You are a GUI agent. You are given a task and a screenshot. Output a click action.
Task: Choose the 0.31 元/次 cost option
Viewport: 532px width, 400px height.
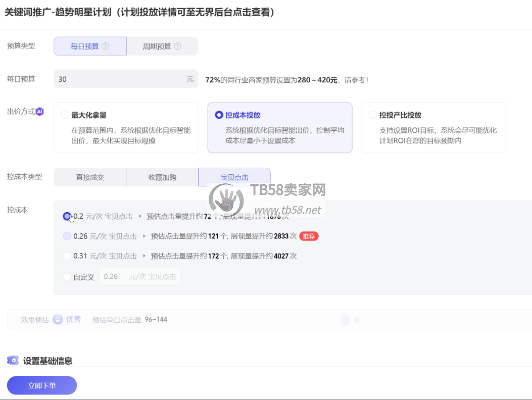coord(67,256)
